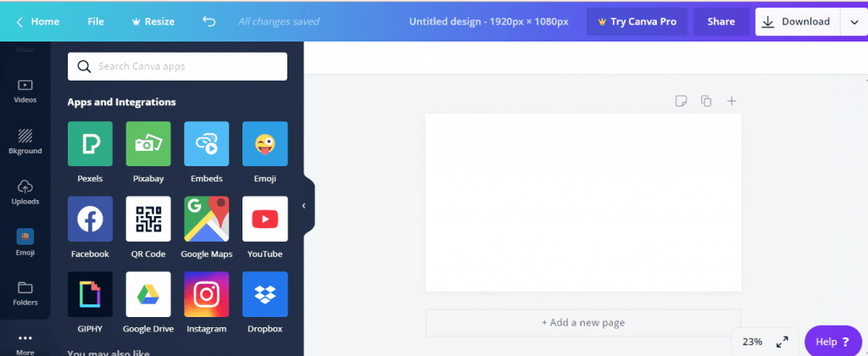
Task: Click the undo arrow icon
Action: tap(209, 21)
